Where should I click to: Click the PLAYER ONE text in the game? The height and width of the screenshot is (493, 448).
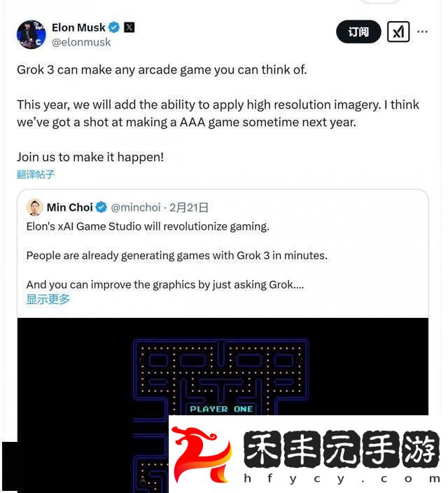pos(221,409)
